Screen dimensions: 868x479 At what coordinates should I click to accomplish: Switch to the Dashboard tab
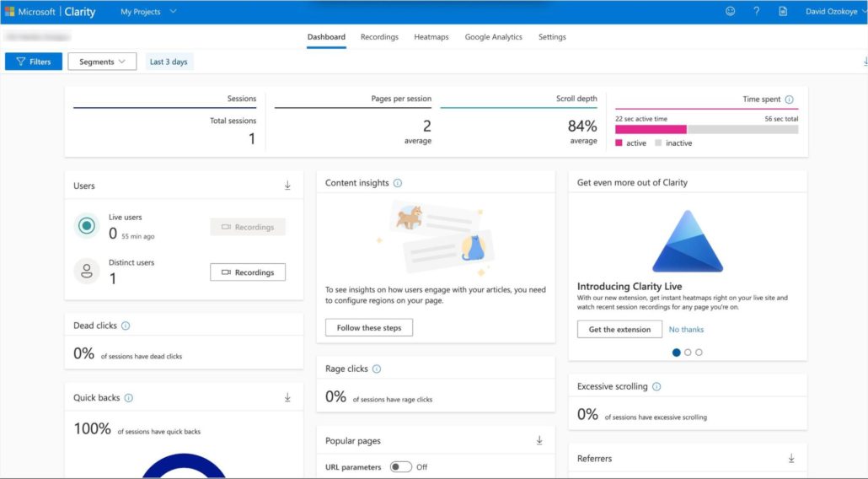pos(326,37)
